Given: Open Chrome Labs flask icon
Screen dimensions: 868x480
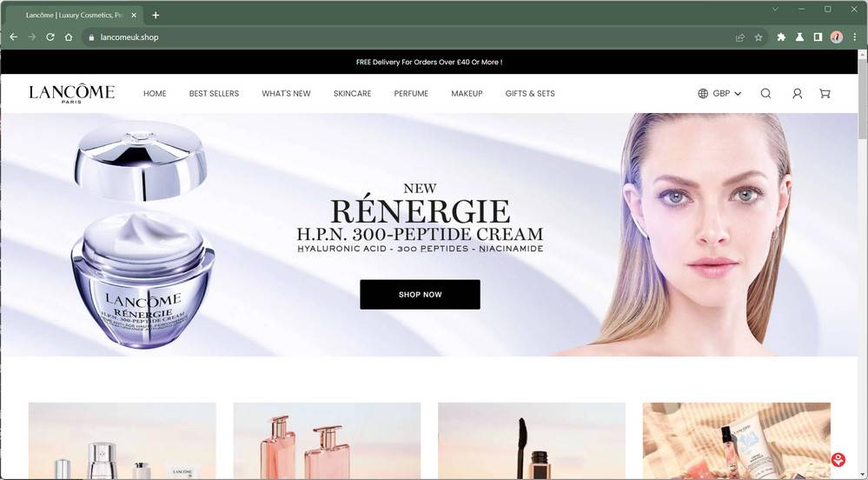Looking at the screenshot, I should [799, 37].
